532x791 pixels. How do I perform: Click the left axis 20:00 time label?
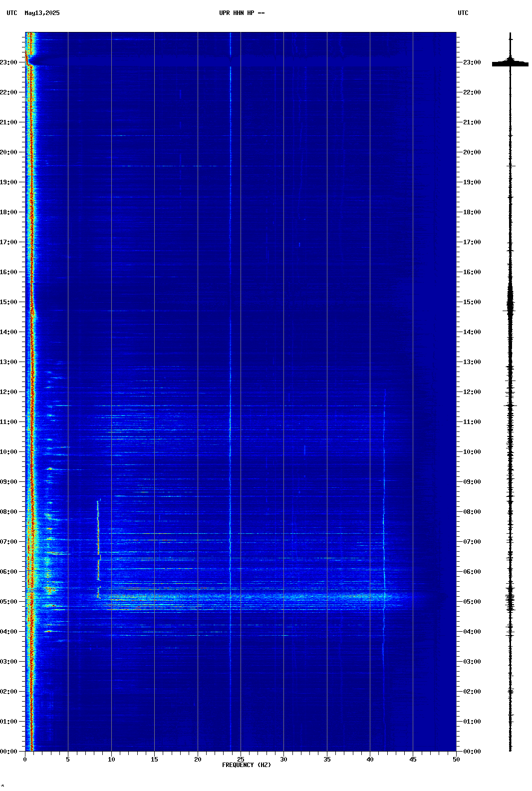[x=8, y=152]
